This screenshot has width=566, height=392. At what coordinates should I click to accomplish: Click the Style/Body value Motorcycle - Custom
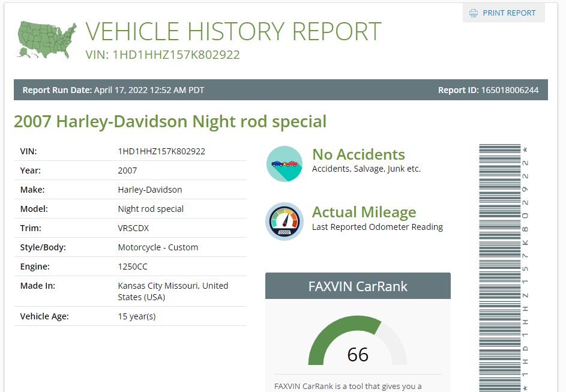[x=158, y=247]
